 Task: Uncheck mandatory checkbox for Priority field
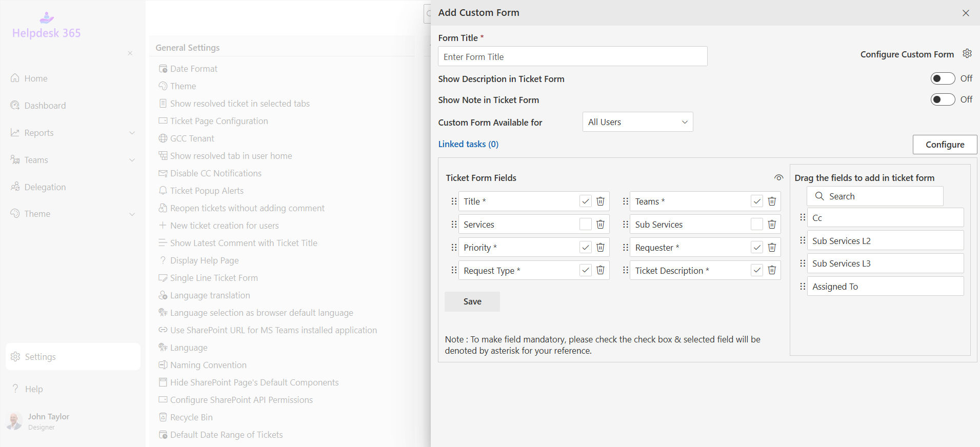586,247
